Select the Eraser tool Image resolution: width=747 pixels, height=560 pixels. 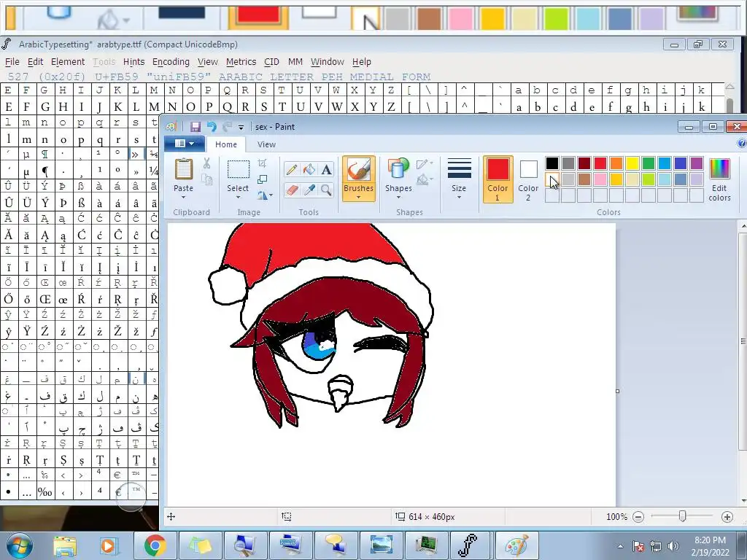coord(292,190)
